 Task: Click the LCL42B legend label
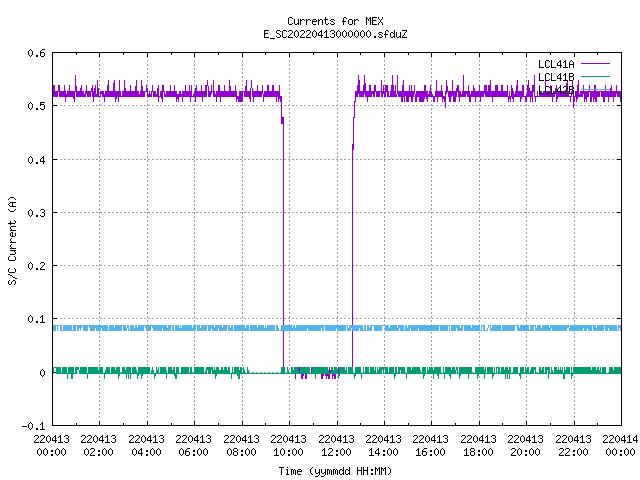(x=556, y=90)
